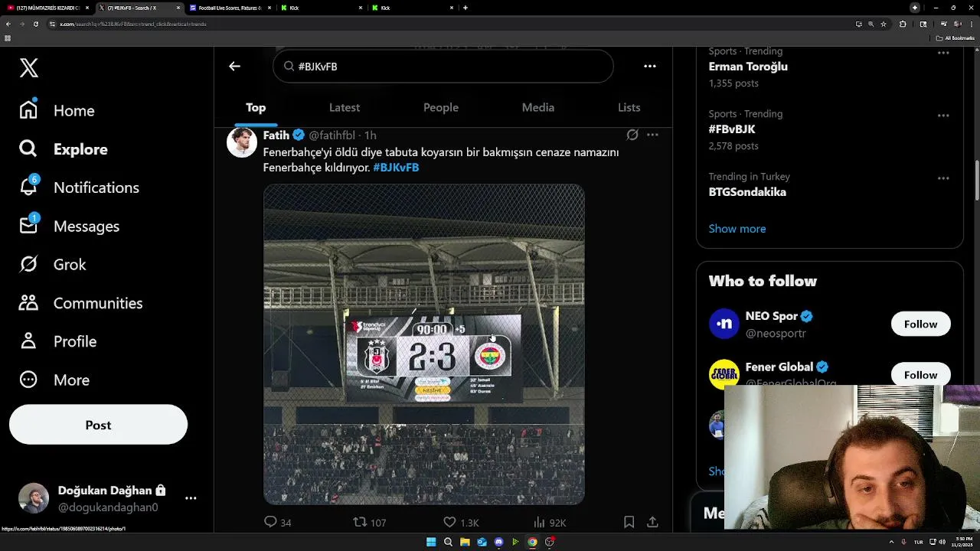Click the 1h timestamp on Fatih's post

pyautogui.click(x=370, y=135)
